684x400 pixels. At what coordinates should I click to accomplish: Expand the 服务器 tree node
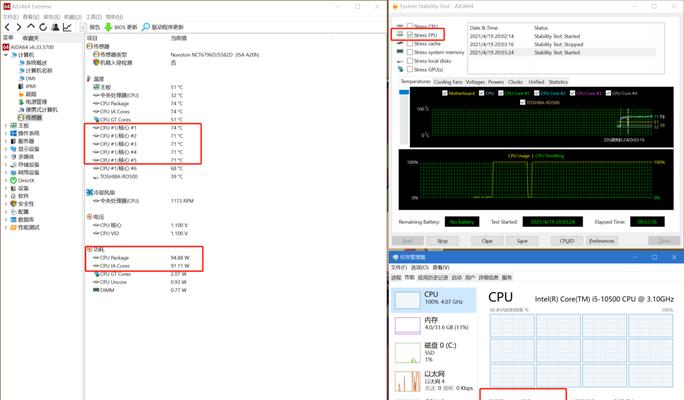[x=6, y=141]
